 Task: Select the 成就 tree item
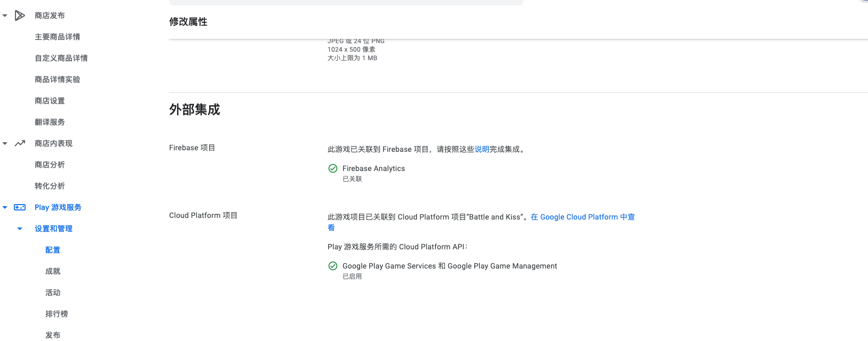pos(53,271)
